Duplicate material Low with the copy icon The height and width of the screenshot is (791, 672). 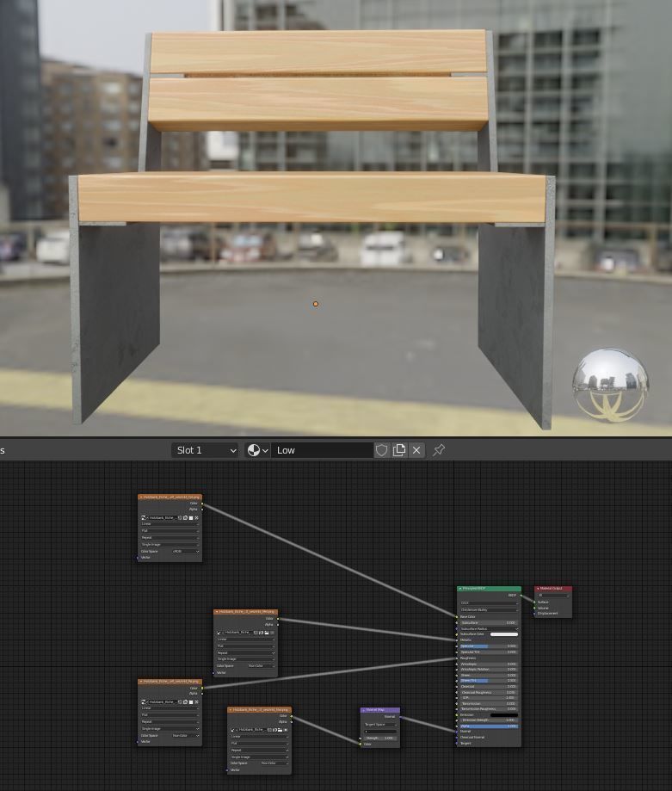click(398, 450)
